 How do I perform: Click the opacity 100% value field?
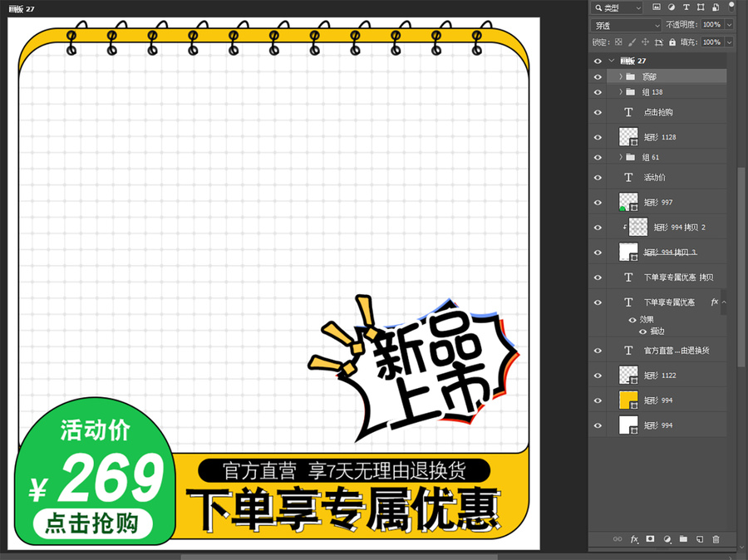[711, 25]
